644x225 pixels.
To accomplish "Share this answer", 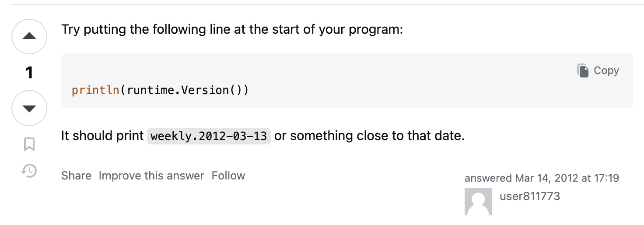I will pyautogui.click(x=76, y=176).
